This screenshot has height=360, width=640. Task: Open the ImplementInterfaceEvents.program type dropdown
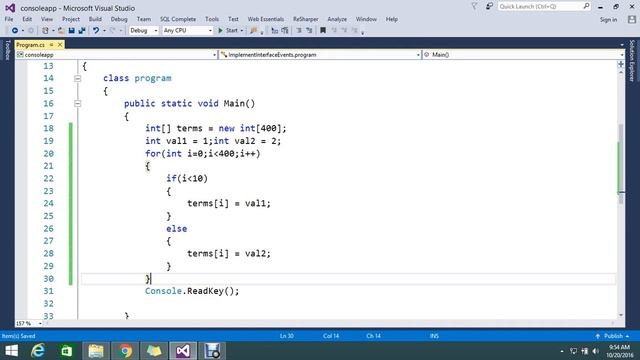coord(320,55)
